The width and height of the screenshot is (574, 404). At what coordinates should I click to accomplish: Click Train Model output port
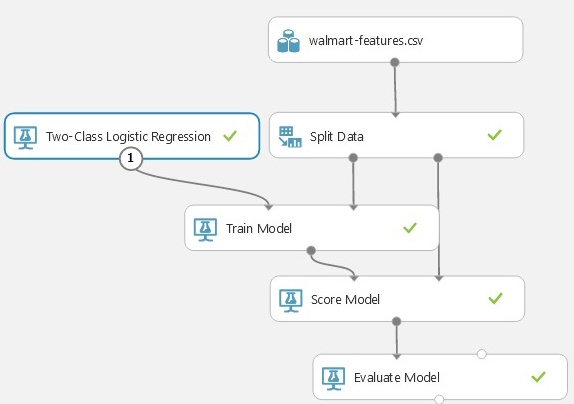click(311, 251)
